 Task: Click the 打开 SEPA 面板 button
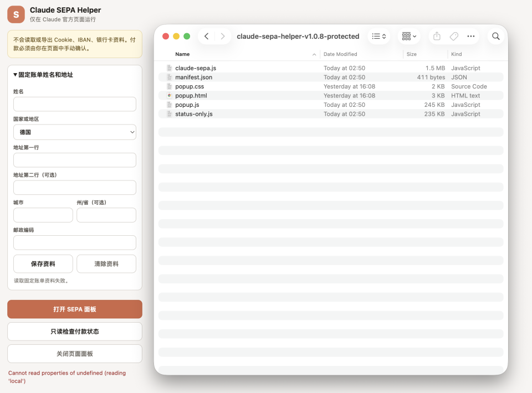tap(75, 309)
